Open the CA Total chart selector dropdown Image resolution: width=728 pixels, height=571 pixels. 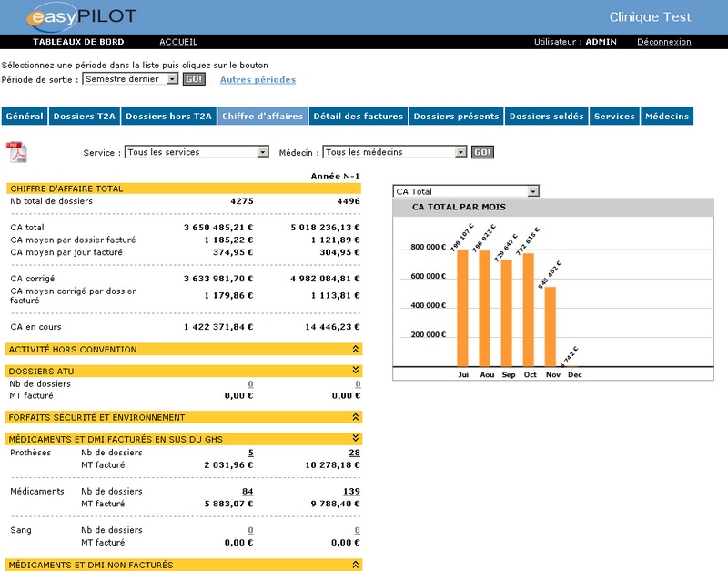click(x=533, y=191)
